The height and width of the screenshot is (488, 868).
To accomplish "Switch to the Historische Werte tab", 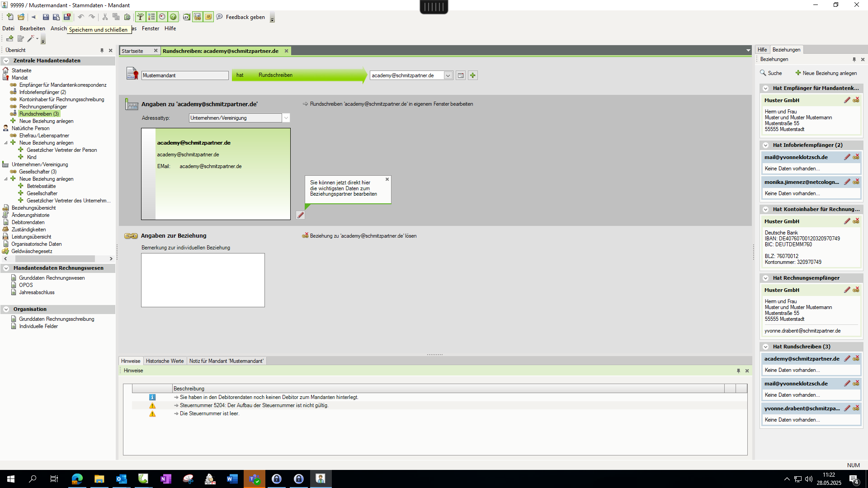I will [x=165, y=361].
